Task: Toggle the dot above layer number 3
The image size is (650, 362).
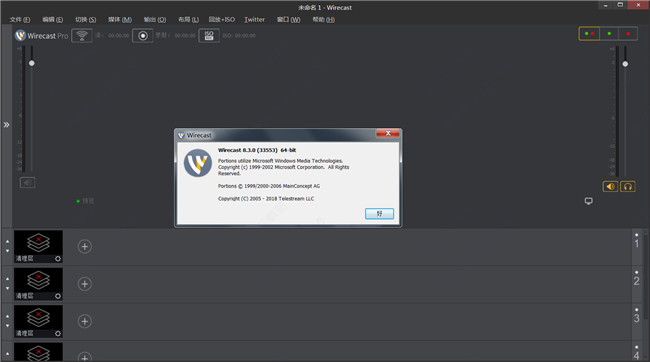Action: coord(636,310)
